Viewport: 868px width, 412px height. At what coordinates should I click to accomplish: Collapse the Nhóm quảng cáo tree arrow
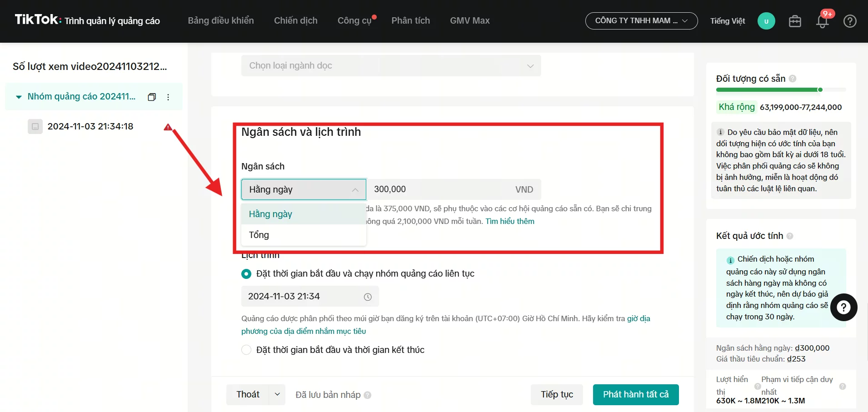tap(19, 97)
